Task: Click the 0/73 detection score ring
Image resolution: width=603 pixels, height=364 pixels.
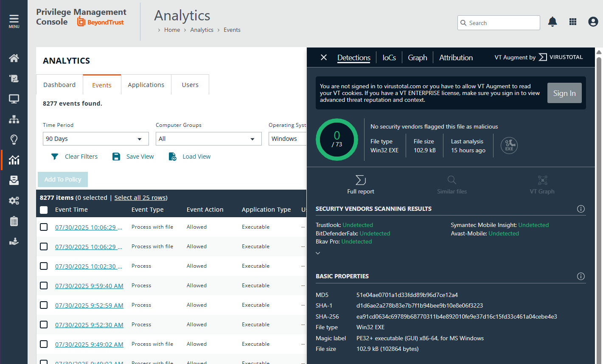Action: coord(337,140)
